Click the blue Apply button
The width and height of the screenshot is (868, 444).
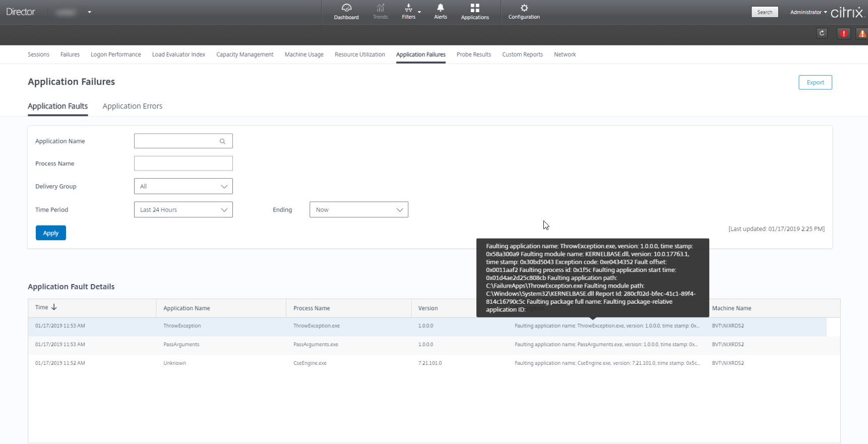51,233
